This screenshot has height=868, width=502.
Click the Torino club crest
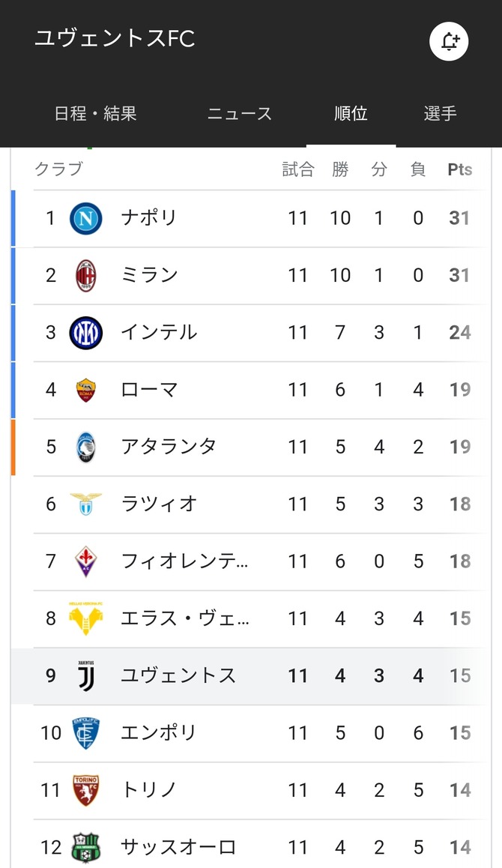pos(86,789)
